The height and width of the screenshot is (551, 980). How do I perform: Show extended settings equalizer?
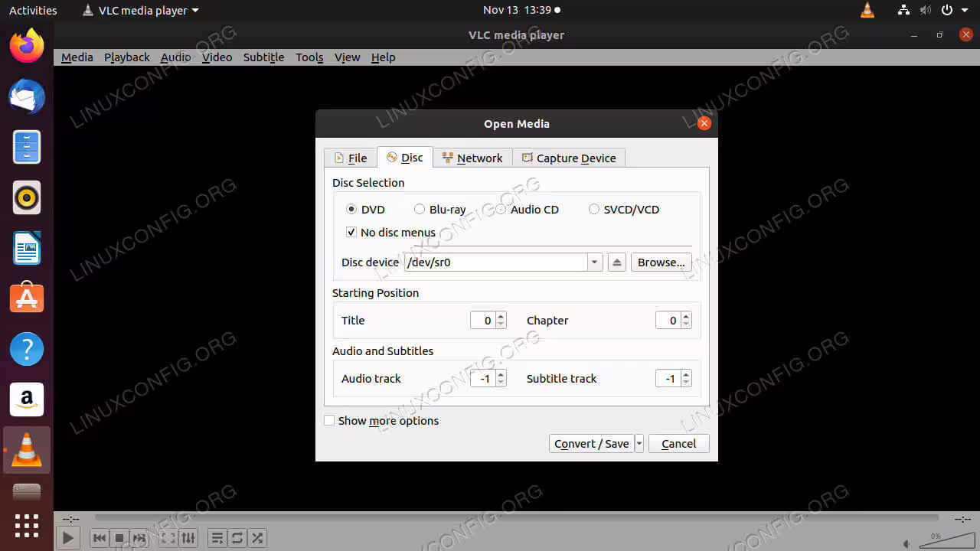(188, 538)
